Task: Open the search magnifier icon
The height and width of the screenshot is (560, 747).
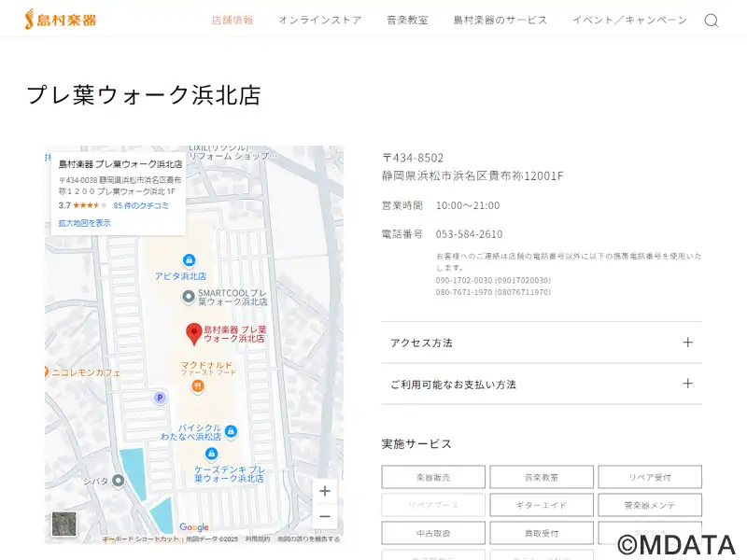Action: (712, 21)
